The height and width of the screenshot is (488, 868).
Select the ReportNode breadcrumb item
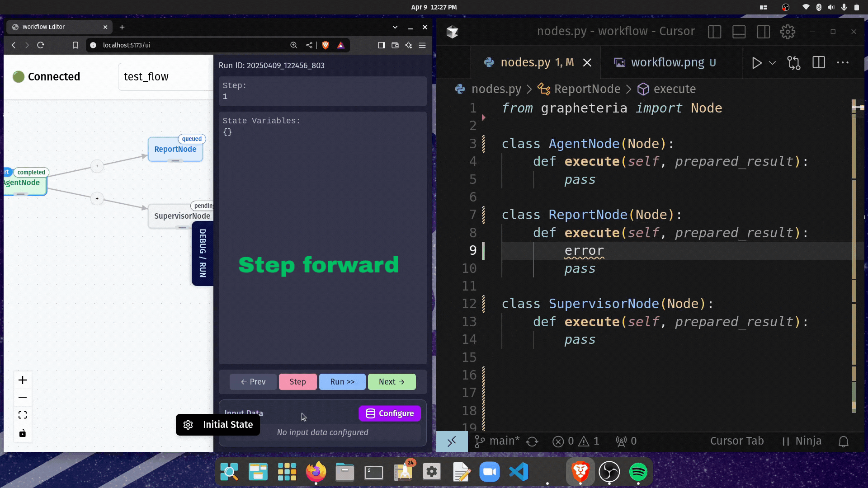pyautogui.click(x=587, y=89)
